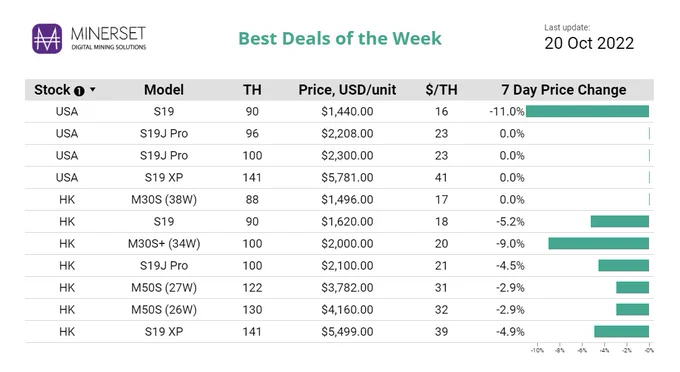This screenshot has width=680, height=372.
Task: Sort by the Model column header
Action: pyautogui.click(x=164, y=90)
